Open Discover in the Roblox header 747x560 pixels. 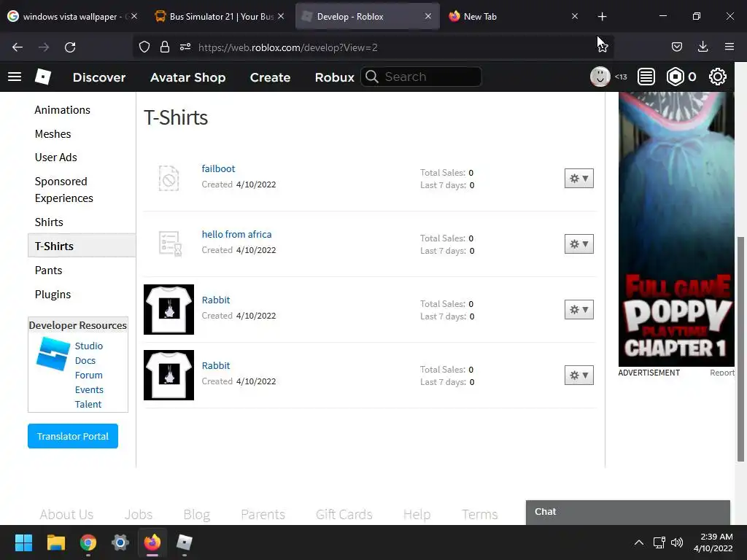tap(99, 77)
